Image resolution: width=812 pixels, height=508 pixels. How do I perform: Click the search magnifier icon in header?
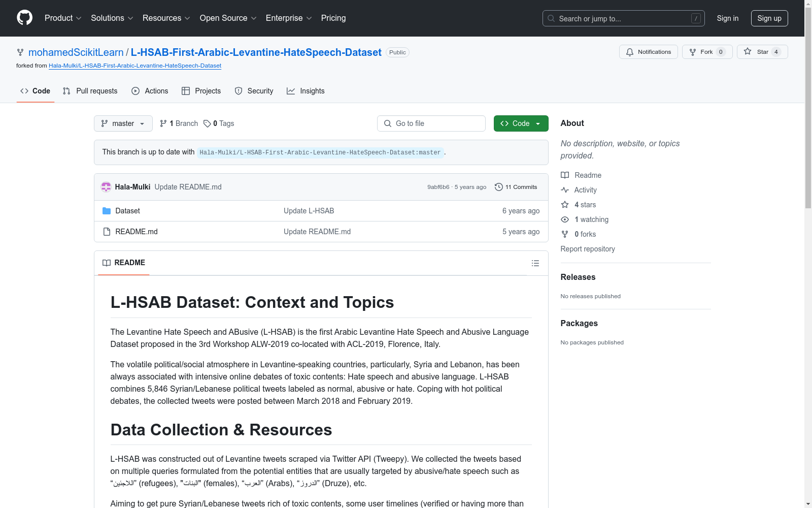551,18
